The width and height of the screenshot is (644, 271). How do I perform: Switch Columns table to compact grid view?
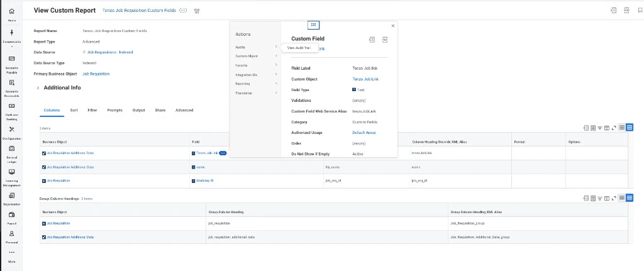pos(622,128)
